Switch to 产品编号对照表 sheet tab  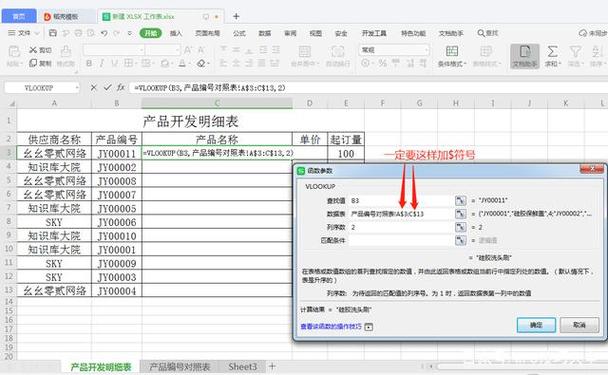coord(180,366)
